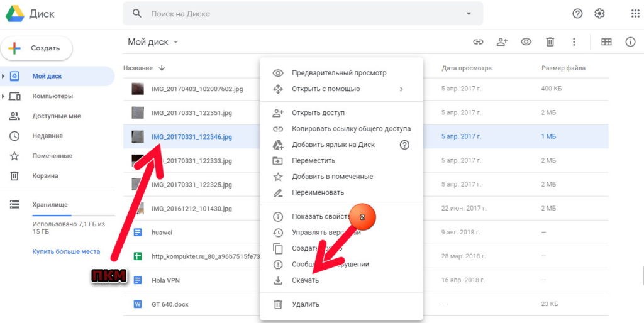Click the preview eye toolbar icon

526,42
